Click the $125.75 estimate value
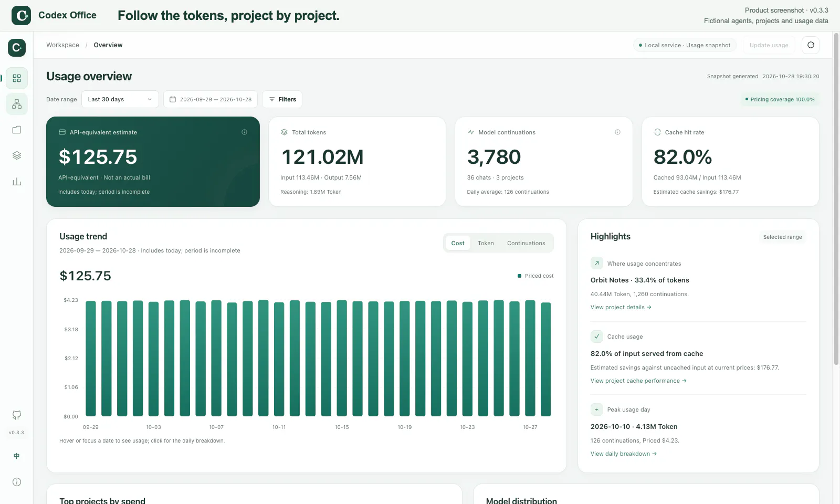The width and height of the screenshot is (840, 504). pos(98,157)
